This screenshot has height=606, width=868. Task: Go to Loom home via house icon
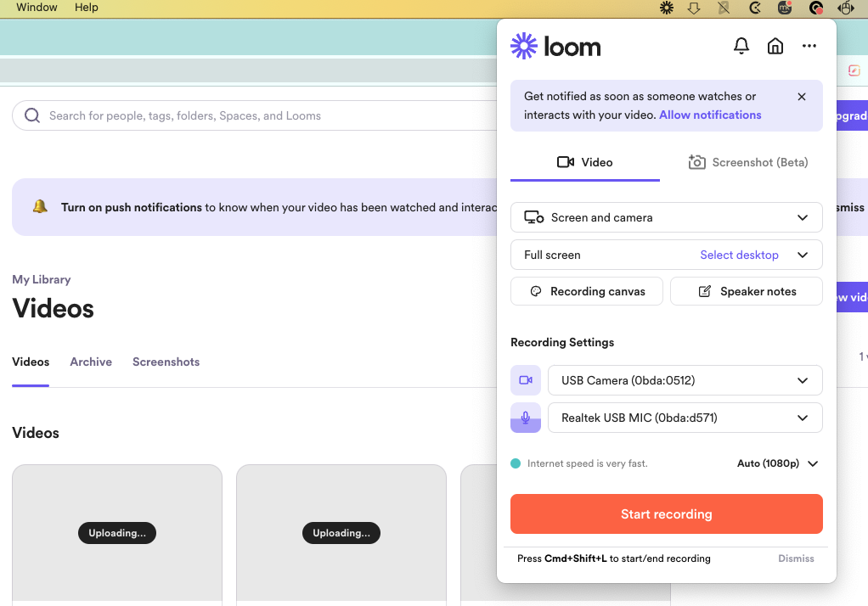click(775, 45)
